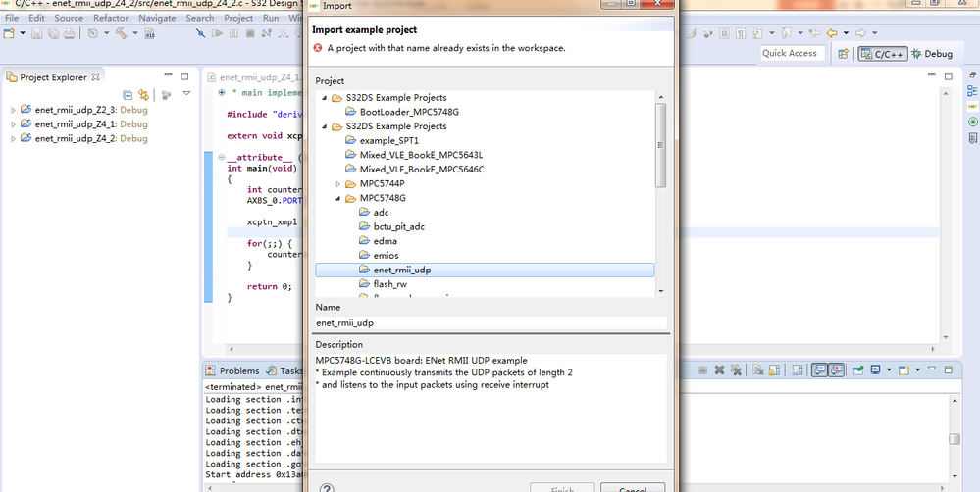Open the Project Explorer View Menu triangle

[x=186, y=94]
